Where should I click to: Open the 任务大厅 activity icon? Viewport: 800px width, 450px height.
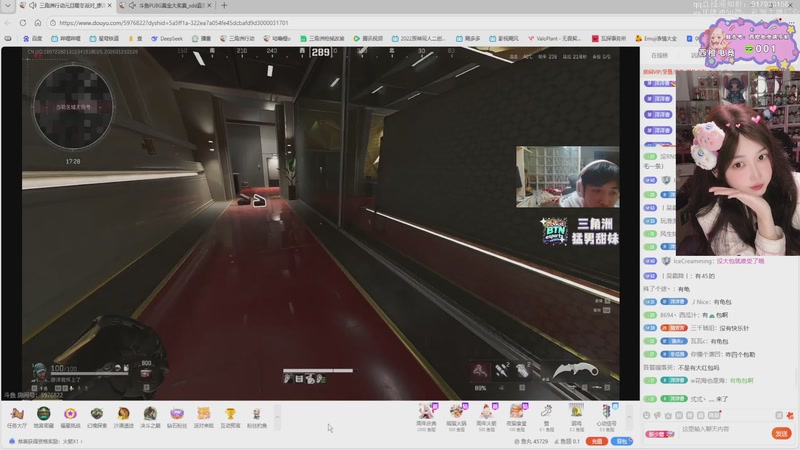coord(17,417)
